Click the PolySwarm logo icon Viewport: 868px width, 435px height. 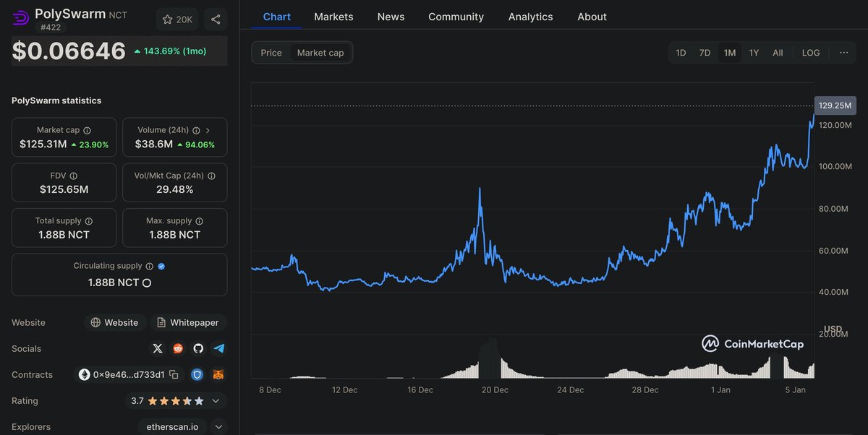[22, 17]
